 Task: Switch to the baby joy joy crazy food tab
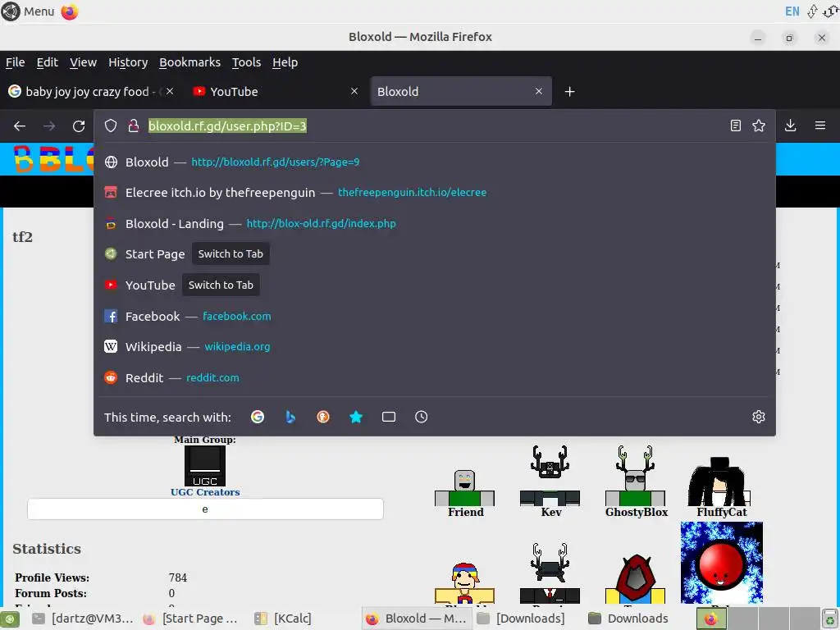(x=91, y=92)
